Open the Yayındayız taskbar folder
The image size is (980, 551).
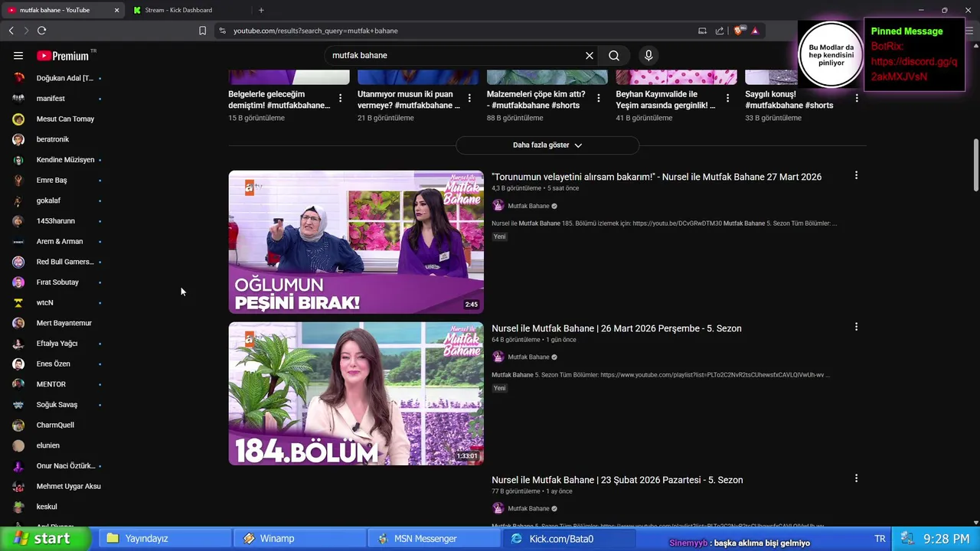(x=165, y=539)
